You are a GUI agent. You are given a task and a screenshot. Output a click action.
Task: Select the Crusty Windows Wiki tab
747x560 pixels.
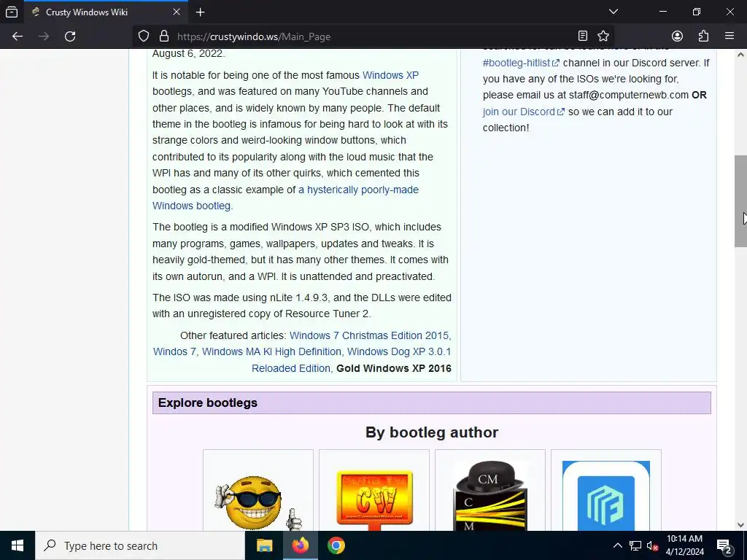[106, 12]
